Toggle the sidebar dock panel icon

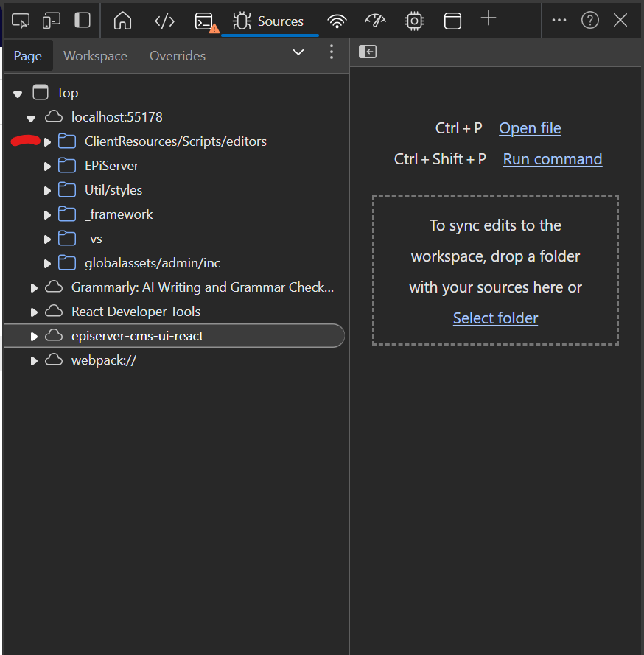click(x=83, y=20)
